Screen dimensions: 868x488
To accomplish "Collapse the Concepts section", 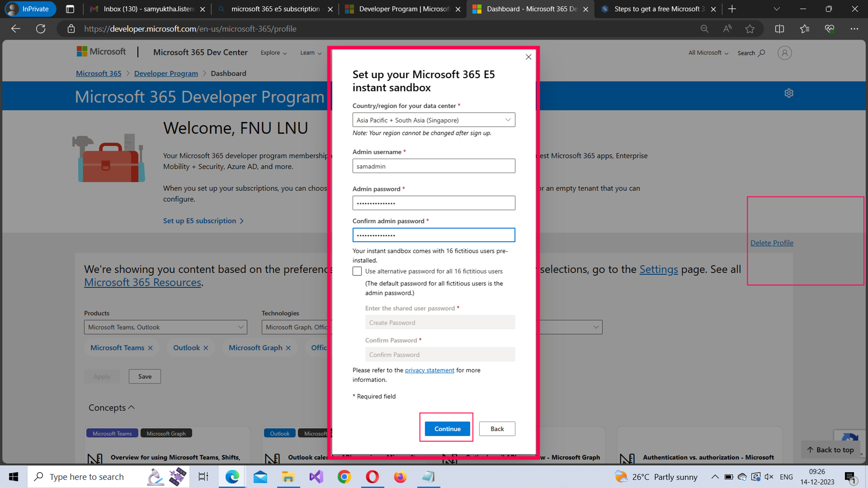I will point(111,407).
